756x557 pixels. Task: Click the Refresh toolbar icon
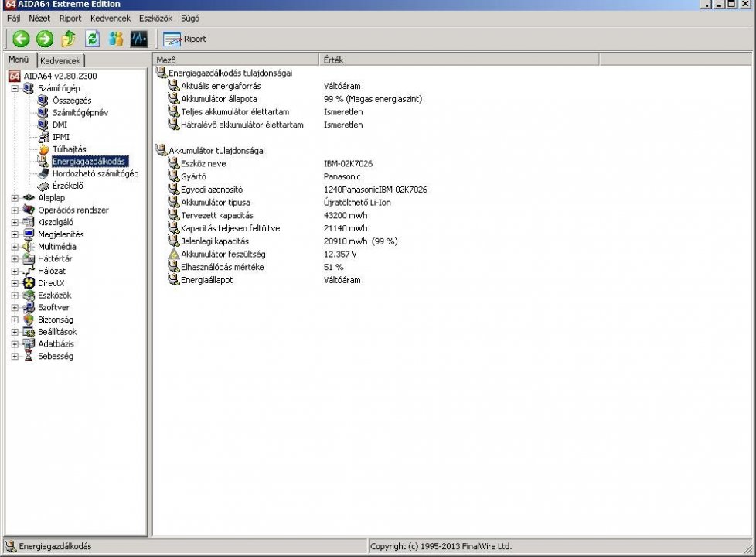[92, 39]
